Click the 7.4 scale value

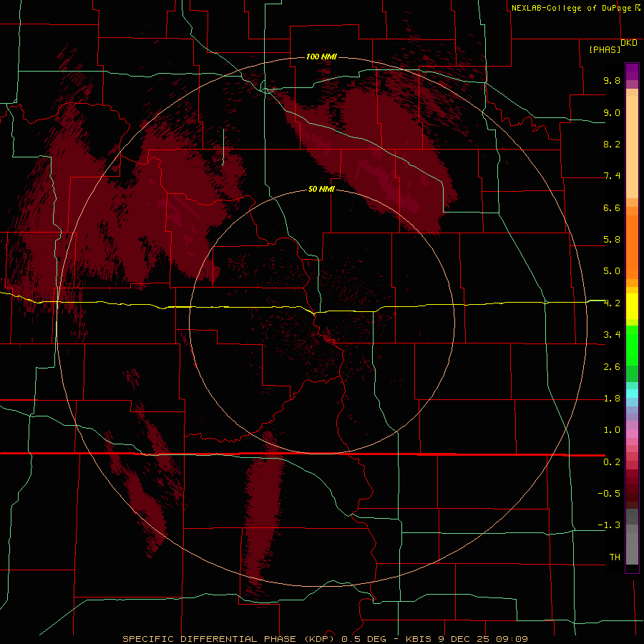(x=612, y=176)
